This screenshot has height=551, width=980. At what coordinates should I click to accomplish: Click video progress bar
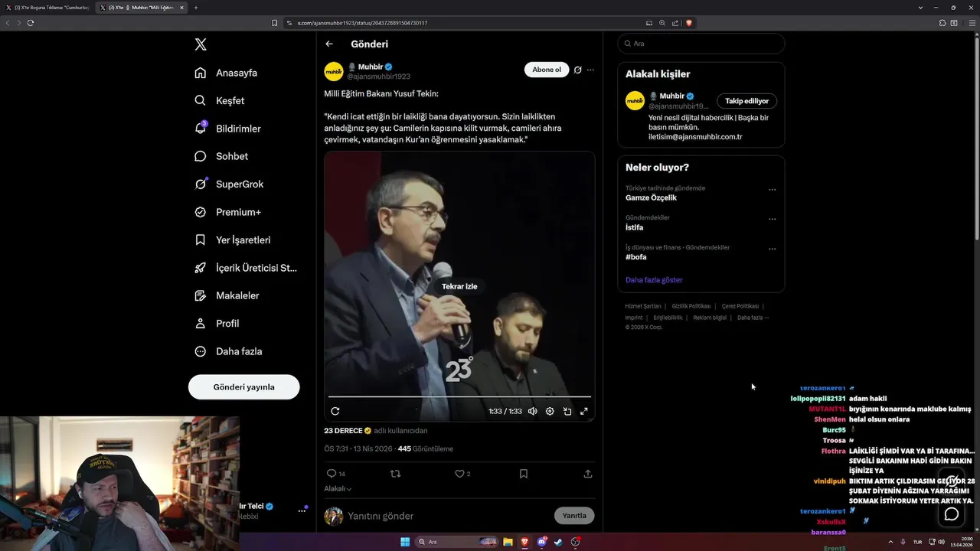coord(459,396)
